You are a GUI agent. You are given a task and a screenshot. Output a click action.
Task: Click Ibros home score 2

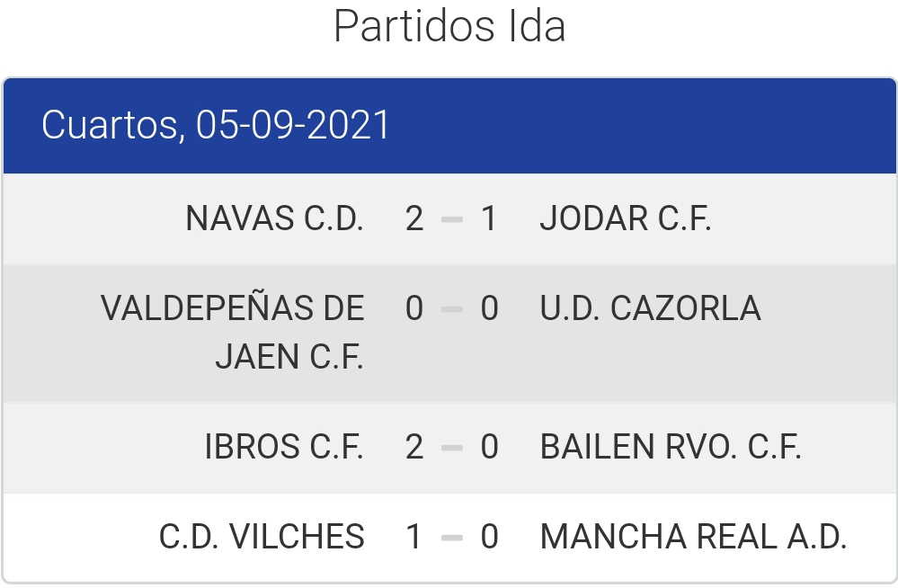pos(414,447)
